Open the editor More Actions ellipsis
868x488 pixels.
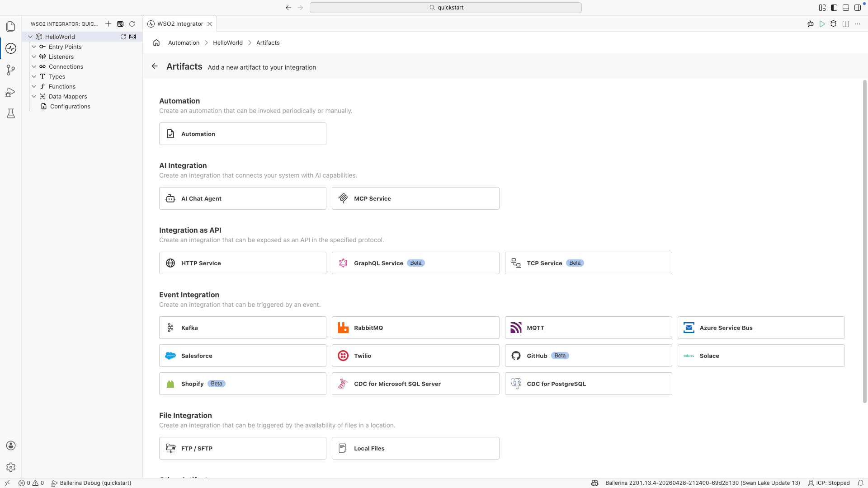point(858,24)
